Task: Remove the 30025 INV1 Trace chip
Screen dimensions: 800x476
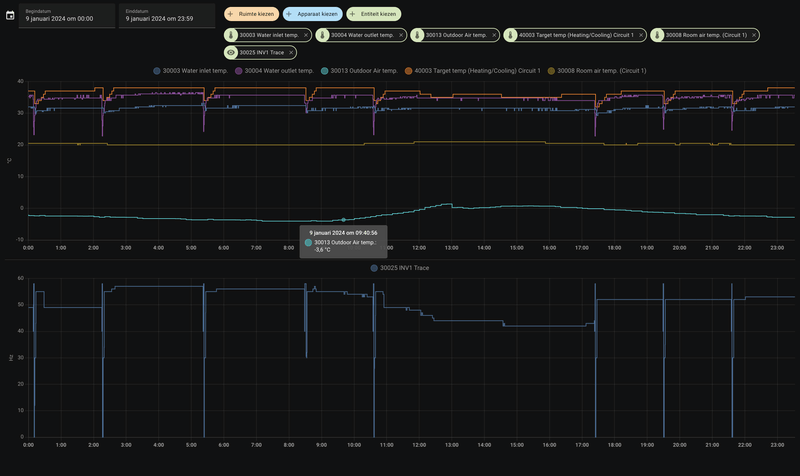Action: 291,53
